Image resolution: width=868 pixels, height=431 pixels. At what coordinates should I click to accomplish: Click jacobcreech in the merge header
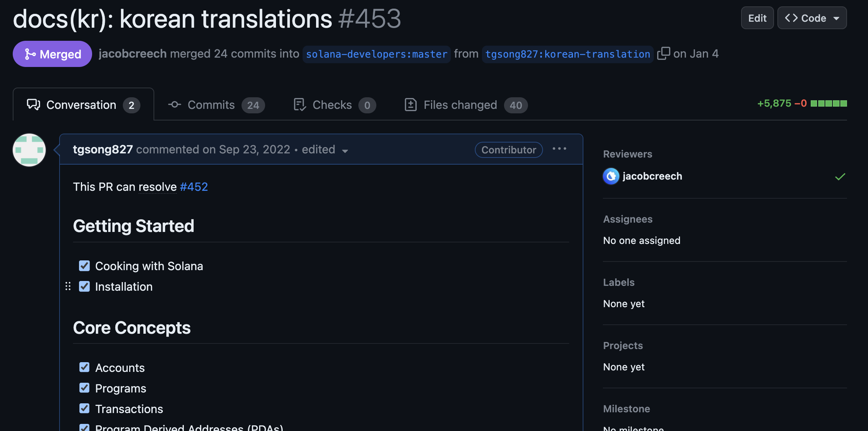(133, 54)
